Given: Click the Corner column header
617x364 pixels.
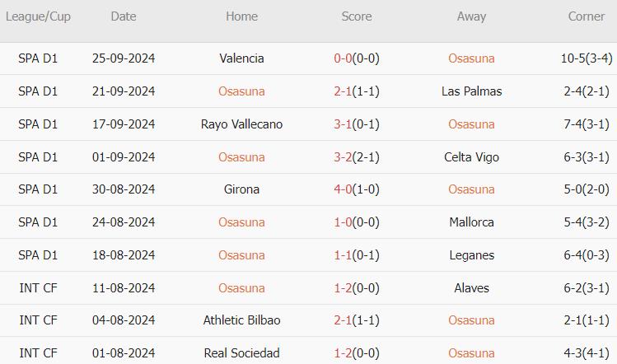Looking at the screenshot, I should coord(586,16).
